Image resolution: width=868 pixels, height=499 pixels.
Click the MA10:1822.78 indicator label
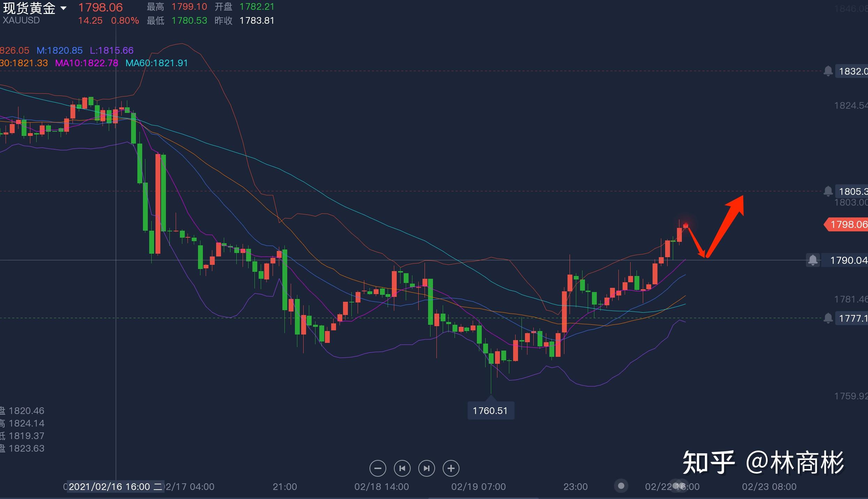click(x=87, y=63)
